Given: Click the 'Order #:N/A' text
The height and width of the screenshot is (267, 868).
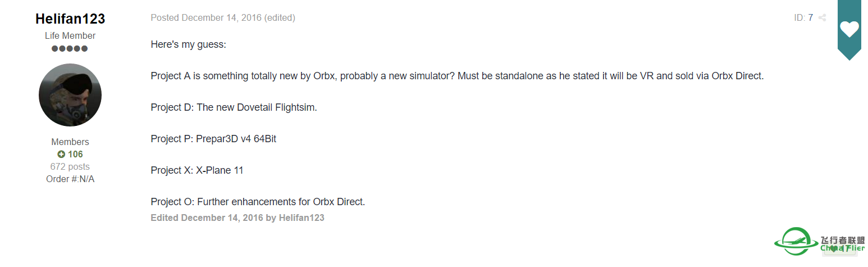Looking at the screenshot, I should pos(70,179).
